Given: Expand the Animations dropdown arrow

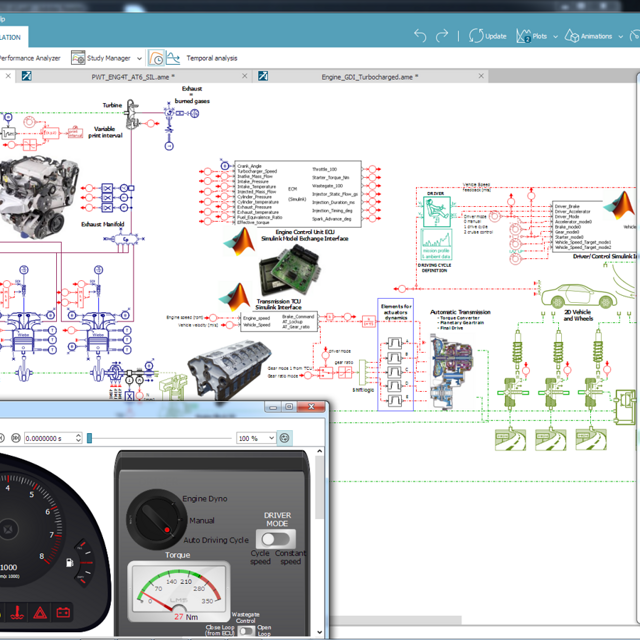Looking at the screenshot, I should (621, 36).
